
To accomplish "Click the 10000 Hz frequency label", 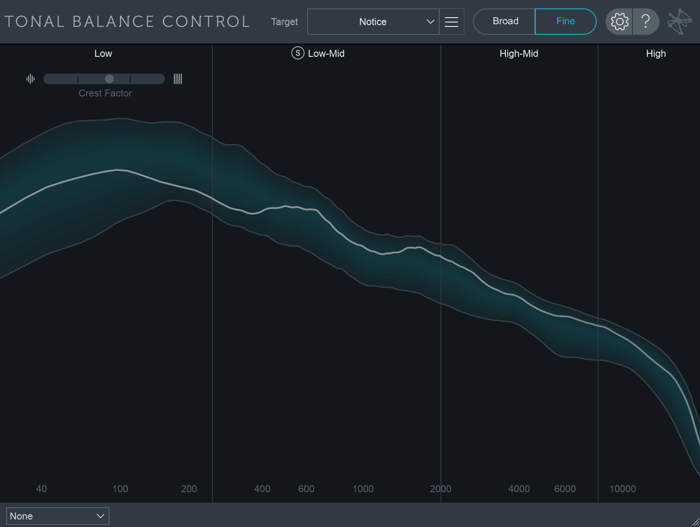I will click(x=623, y=489).
